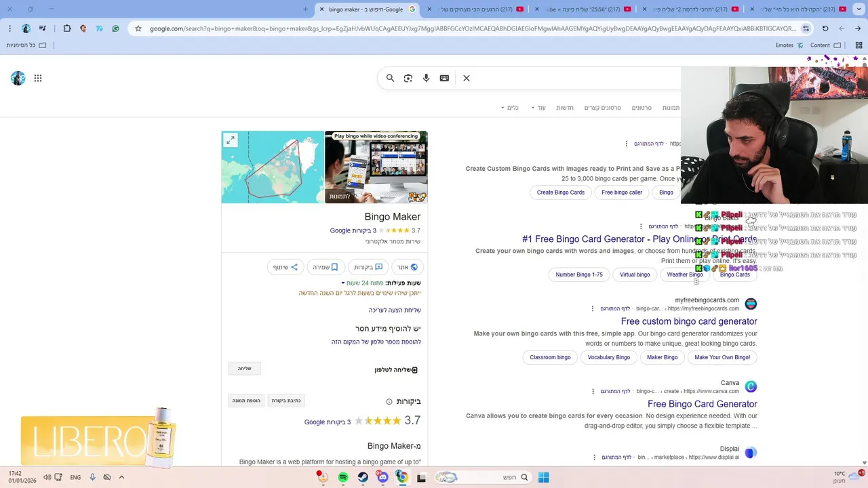Image resolution: width=868 pixels, height=488 pixels.
Task: Click the Grammarly extension icon
Action: click(x=116, y=28)
